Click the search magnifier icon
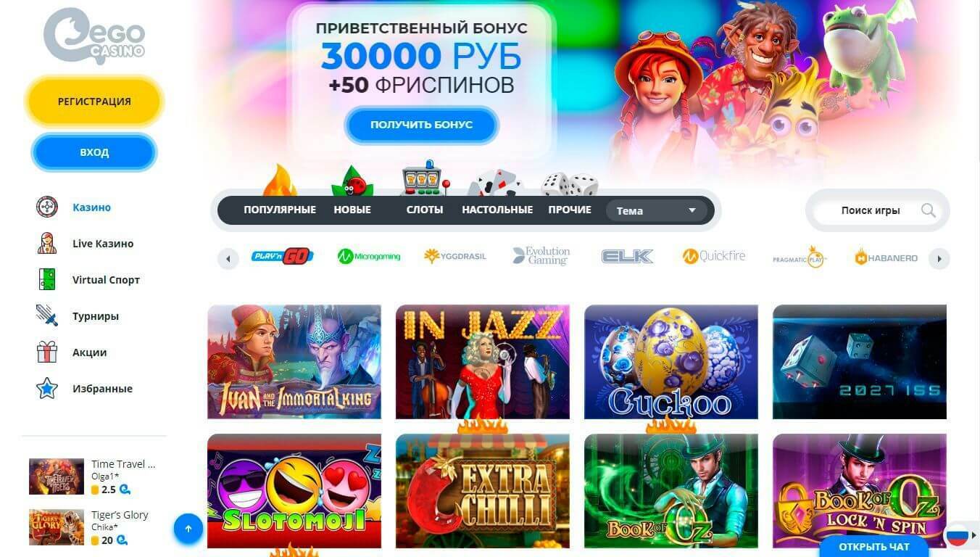The height and width of the screenshot is (557, 980). (929, 210)
